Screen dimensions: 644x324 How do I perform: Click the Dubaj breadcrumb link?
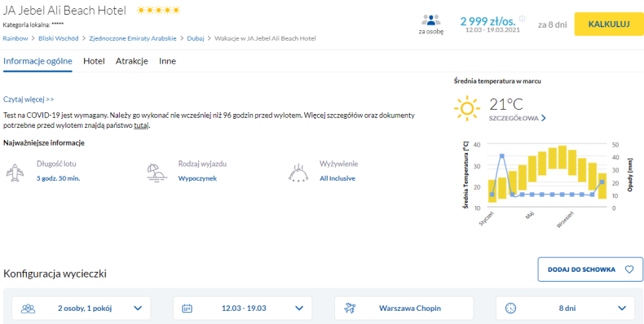196,38
